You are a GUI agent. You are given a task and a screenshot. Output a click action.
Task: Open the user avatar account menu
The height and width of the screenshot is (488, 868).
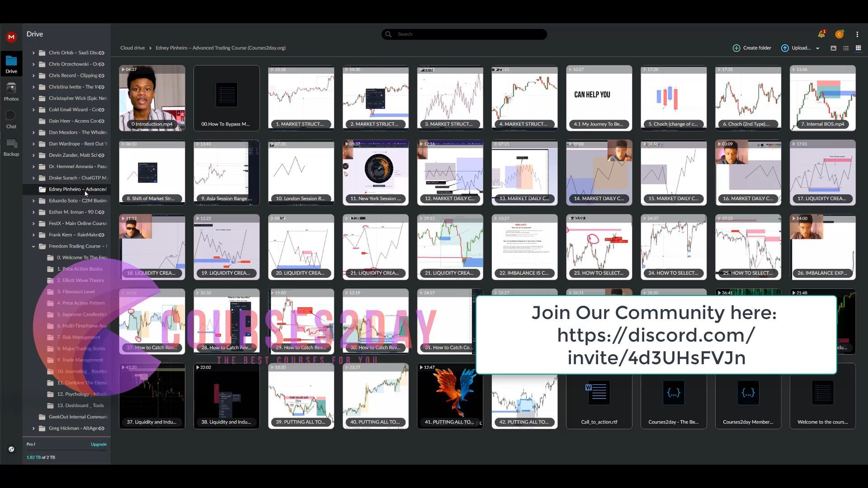pyautogui.click(x=839, y=34)
